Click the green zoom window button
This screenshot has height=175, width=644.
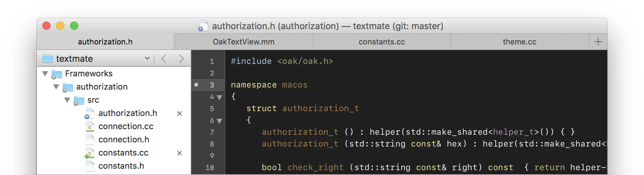click(74, 26)
